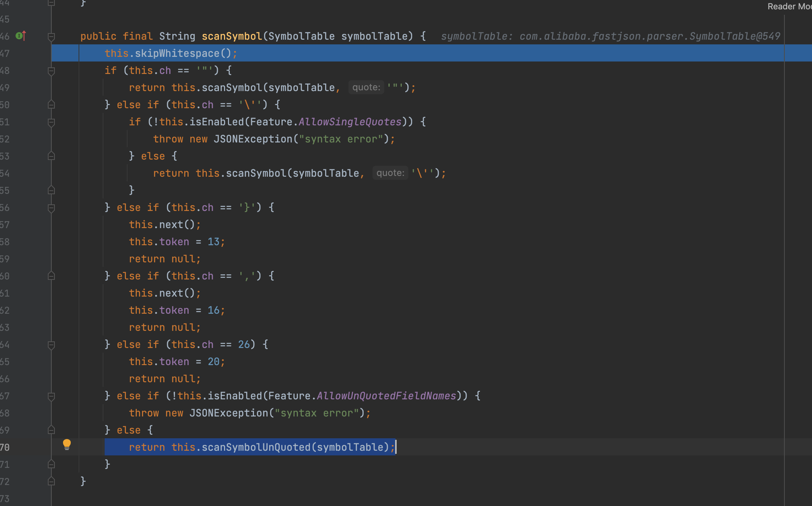Collapse the else-if block checking '}' character
The height and width of the screenshot is (506, 812).
click(x=51, y=208)
